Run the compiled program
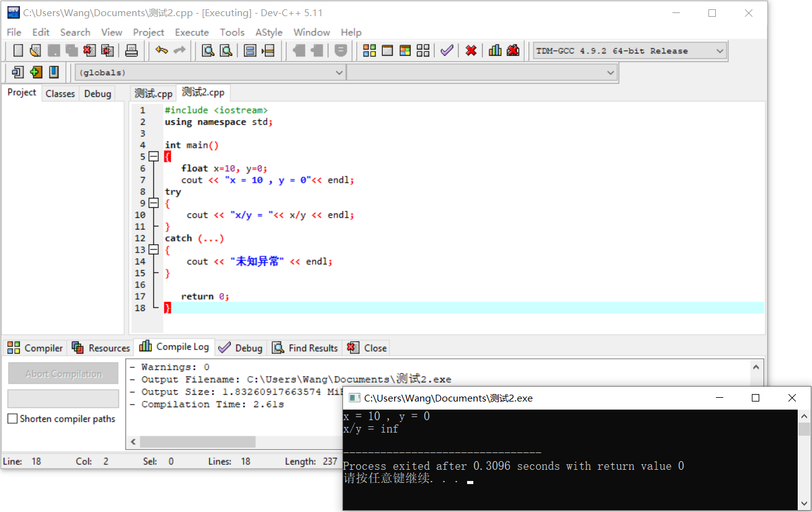Screen dimensions: 812x512 tap(388, 50)
